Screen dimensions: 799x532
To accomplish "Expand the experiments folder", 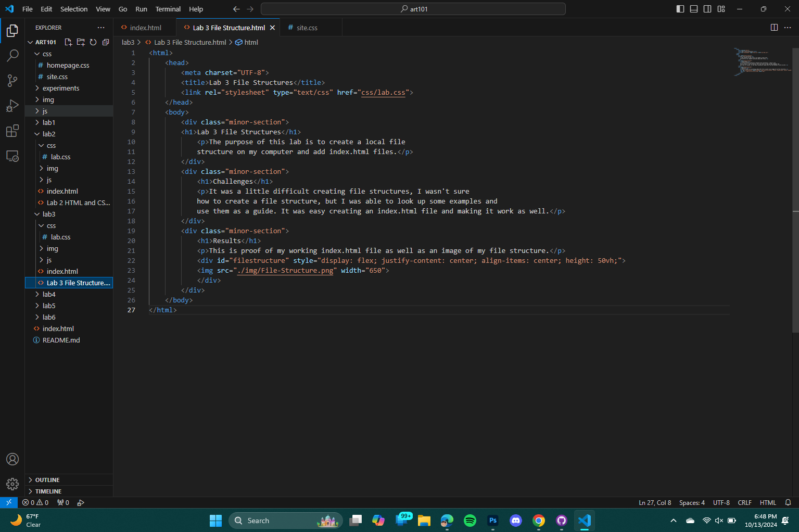I will click(60, 88).
